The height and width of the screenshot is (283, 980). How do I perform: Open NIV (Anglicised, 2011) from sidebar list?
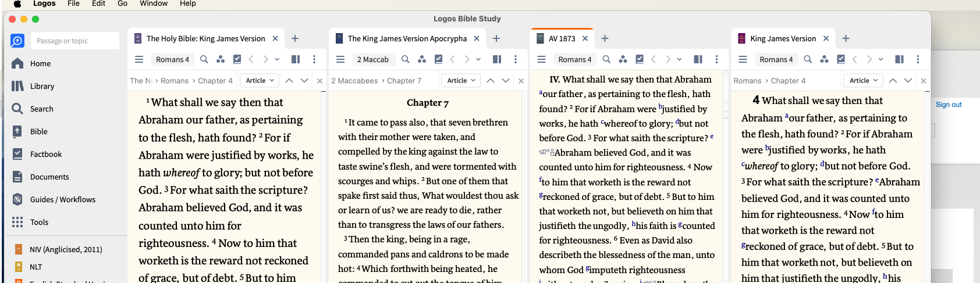66,249
